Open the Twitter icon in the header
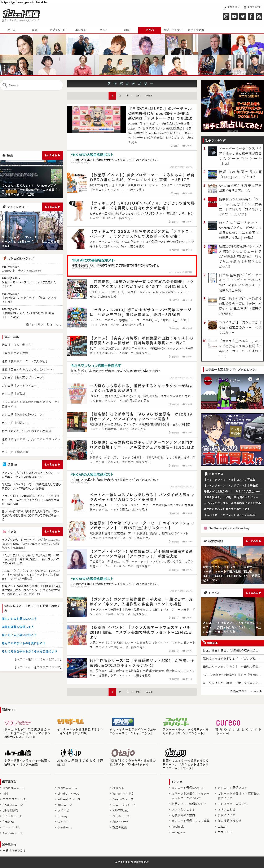This screenshot has width=264, height=868. tap(242, 16)
